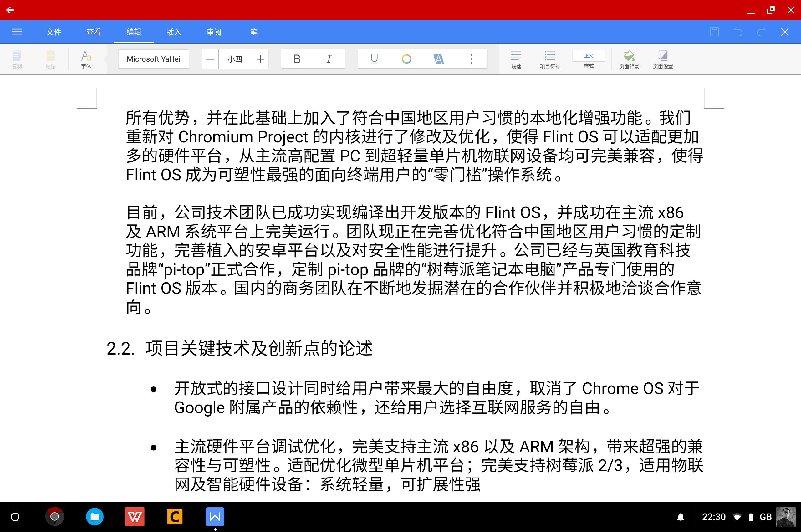This screenshot has height=532, width=801.
Task: Open the font color ring picker
Action: (x=406, y=59)
